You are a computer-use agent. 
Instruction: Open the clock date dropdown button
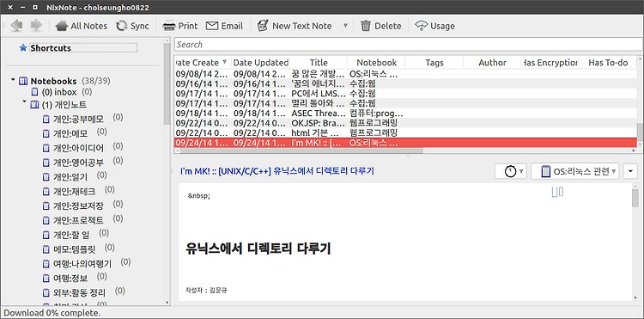tap(511, 171)
